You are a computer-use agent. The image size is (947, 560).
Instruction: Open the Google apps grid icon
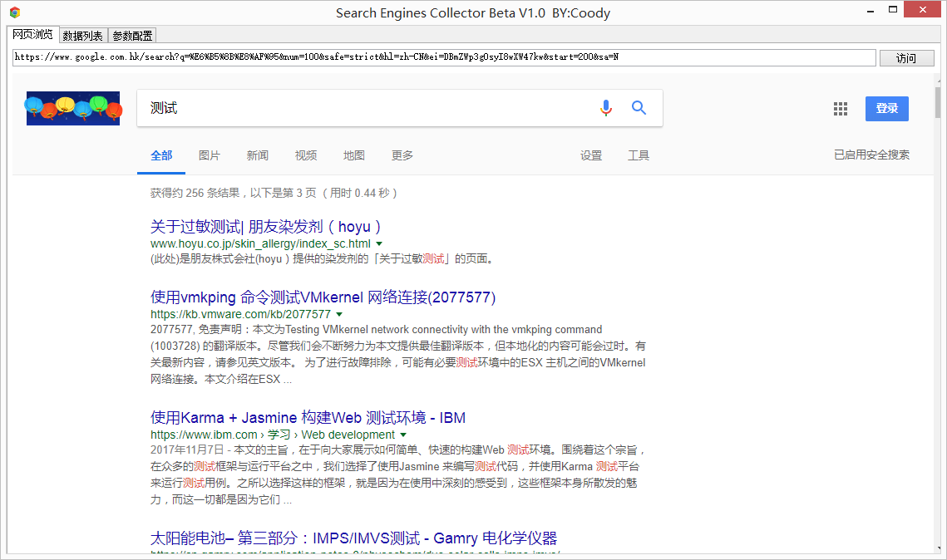click(x=840, y=109)
